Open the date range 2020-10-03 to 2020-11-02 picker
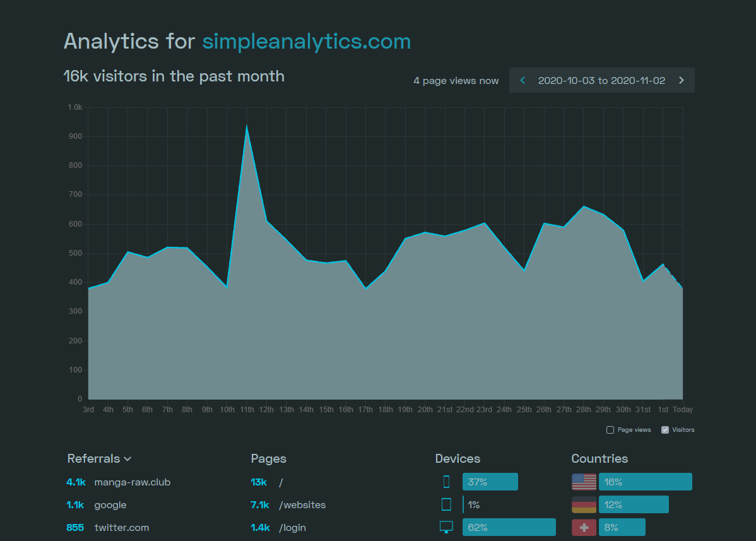The height and width of the screenshot is (541, 756). point(602,81)
